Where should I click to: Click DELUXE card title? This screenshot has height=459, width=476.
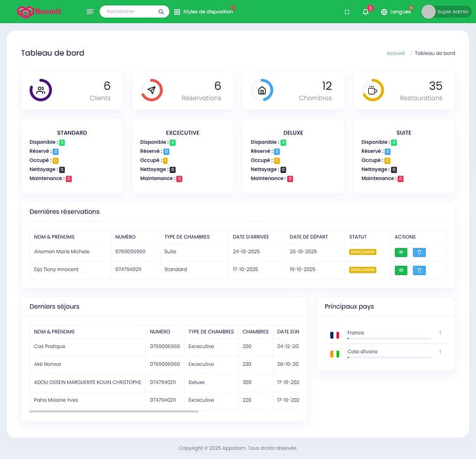[x=293, y=133]
